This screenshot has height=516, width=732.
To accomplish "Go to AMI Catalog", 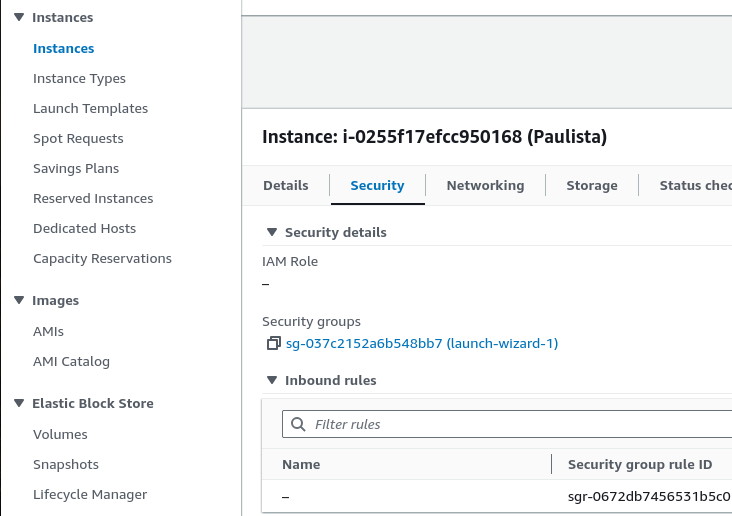I will click(x=71, y=361).
